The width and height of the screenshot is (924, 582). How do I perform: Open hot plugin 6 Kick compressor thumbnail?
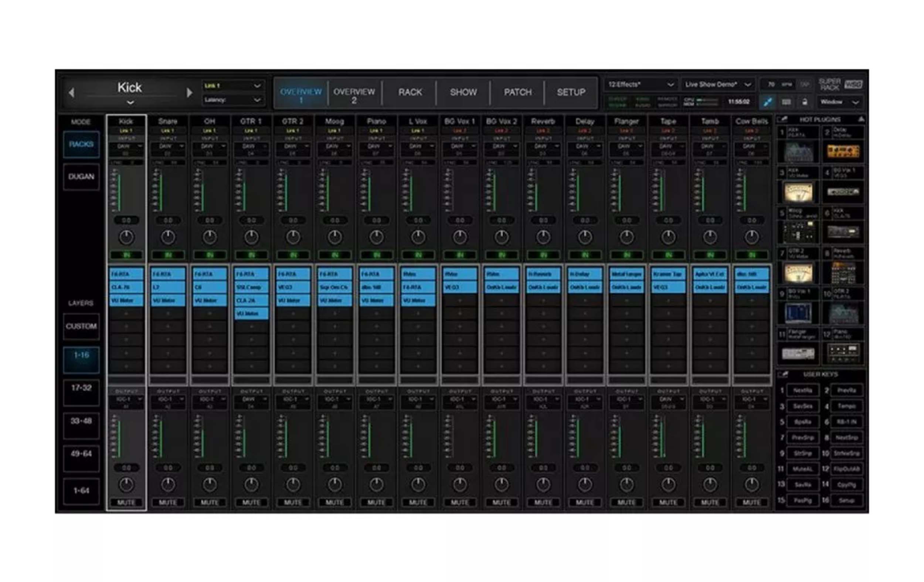843,232
